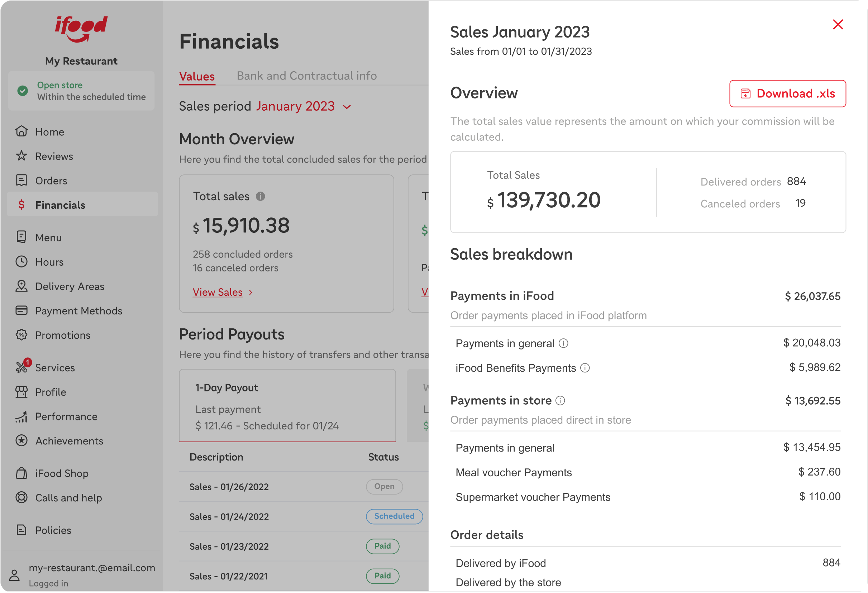Click info icon next to Payments in general
The image size is (868, 593).
coord(563,343)
